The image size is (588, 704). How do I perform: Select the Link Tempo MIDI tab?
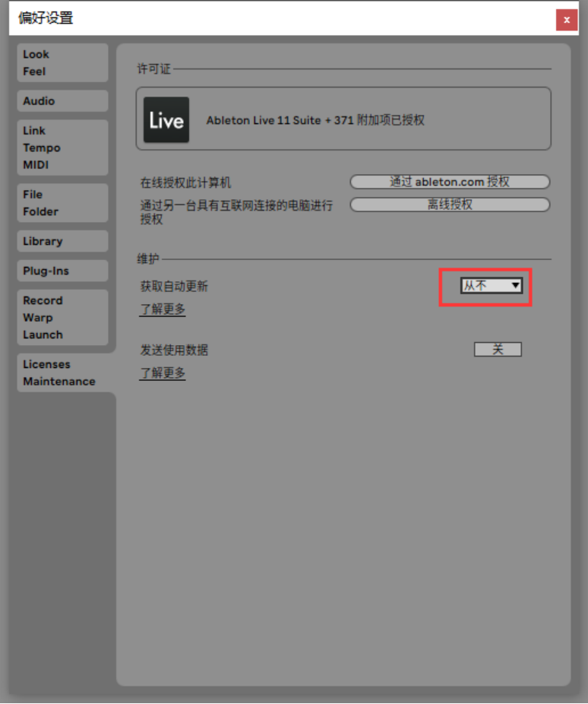[62, 147]
